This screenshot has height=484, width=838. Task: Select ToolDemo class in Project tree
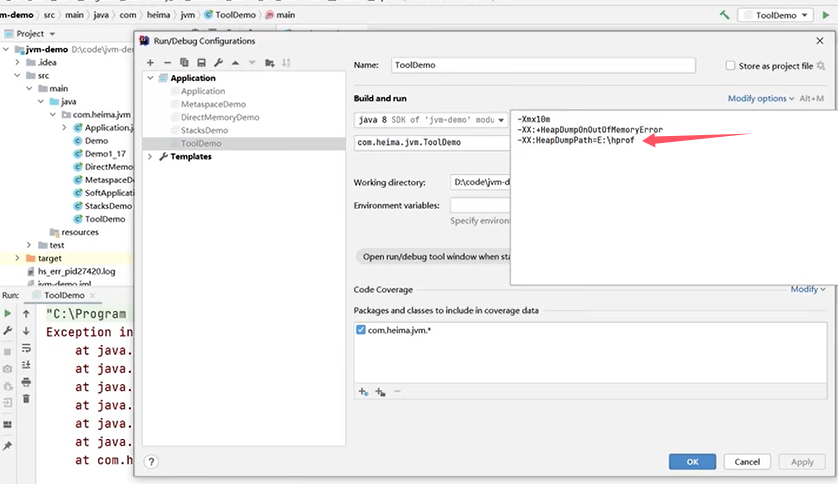[104, 219]
